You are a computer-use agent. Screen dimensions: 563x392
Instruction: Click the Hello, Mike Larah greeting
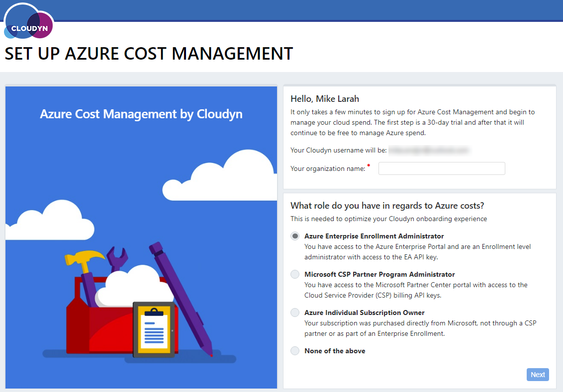325,99
